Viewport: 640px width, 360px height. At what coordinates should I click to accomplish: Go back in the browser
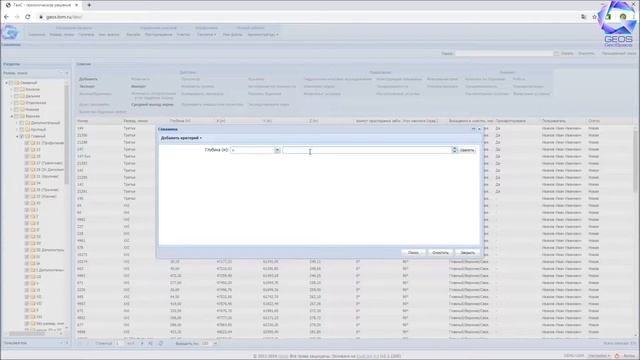tap(6, 17)
